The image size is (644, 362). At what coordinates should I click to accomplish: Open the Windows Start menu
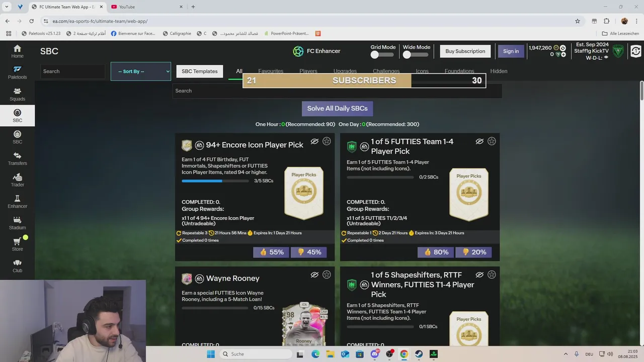[211, 354]
